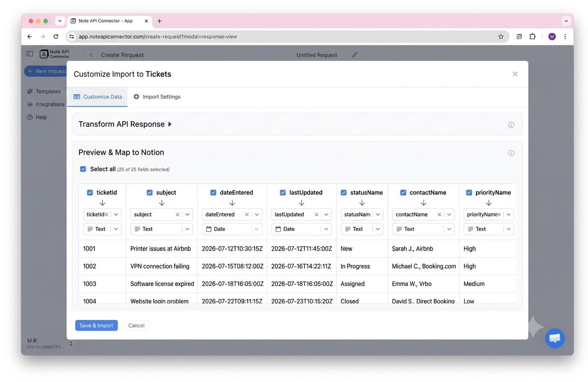The image size is (588, 382).
Task: Toggle the Select all checkbox
Action: tap(83, 169)
